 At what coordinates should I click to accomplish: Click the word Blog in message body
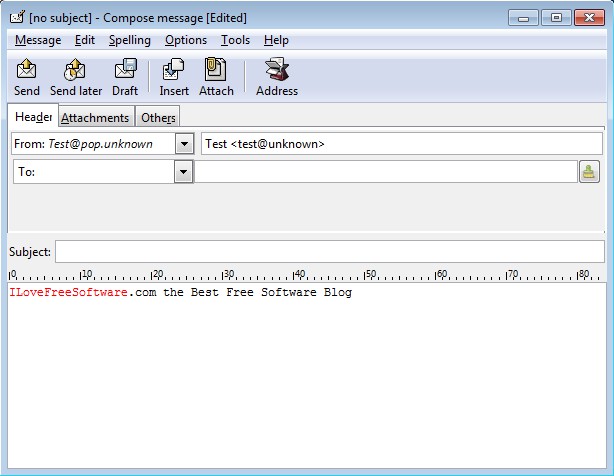point(338,293)
